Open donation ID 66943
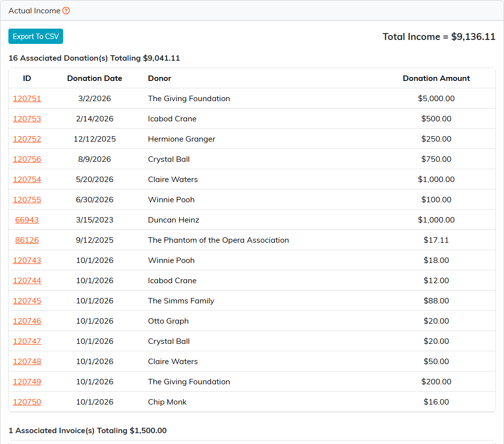504x444 pixels. (x=27, y=220)
